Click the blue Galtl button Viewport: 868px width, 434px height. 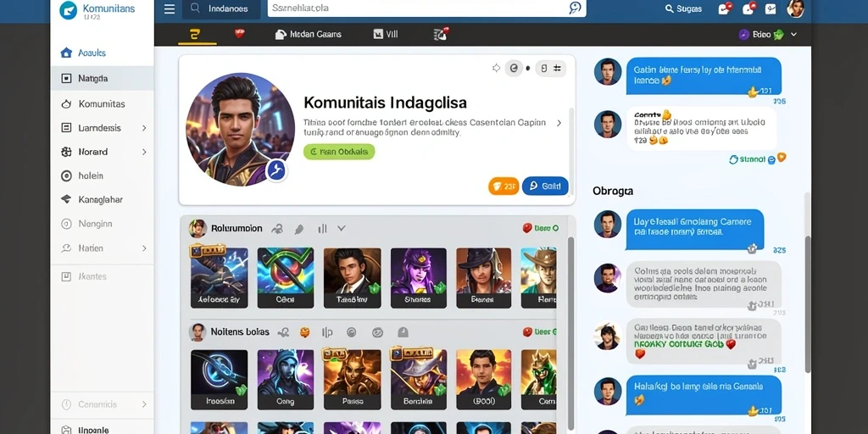click(545, 186)
